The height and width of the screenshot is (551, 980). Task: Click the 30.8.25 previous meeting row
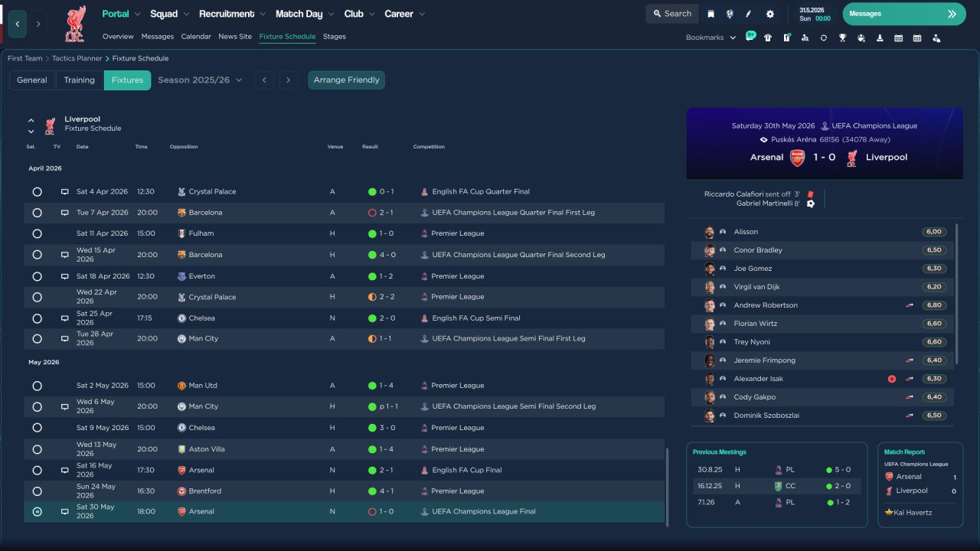(x=776, y=470)
